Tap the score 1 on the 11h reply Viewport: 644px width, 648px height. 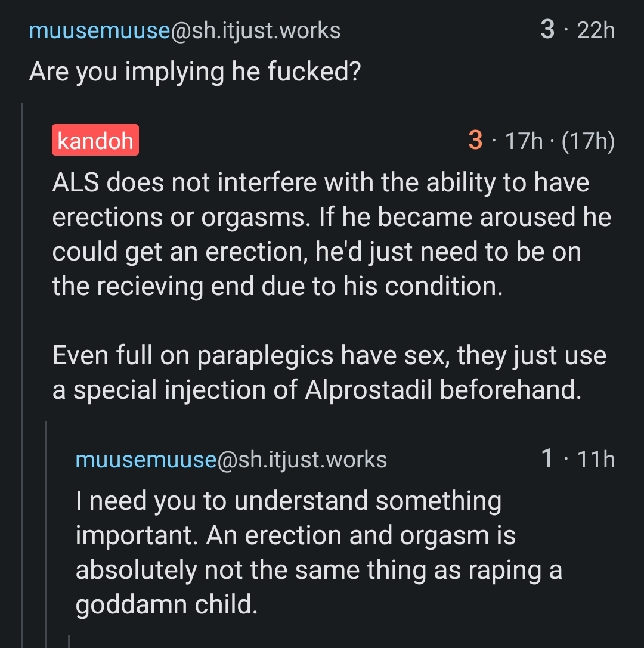coord(547,459)
